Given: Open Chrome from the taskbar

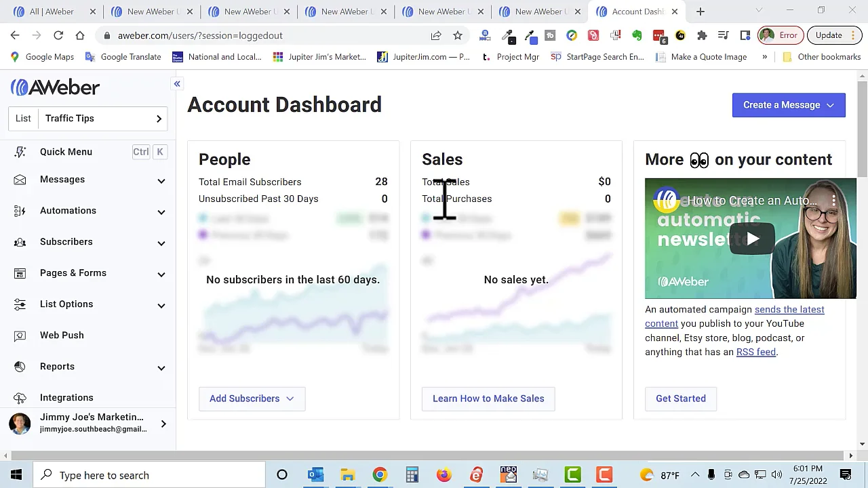Looking at the screenshot, I should click(x=380, y=475).
